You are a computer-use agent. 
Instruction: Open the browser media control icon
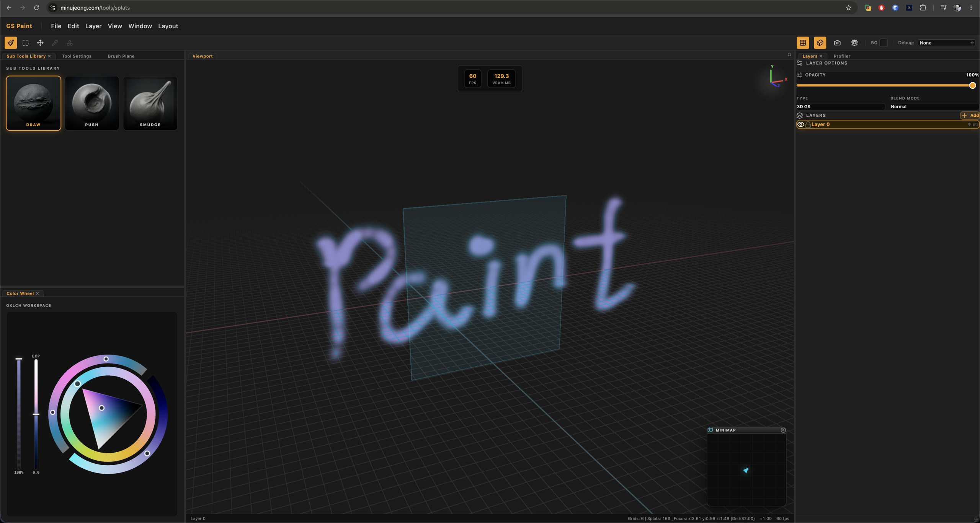click(943, 8)
